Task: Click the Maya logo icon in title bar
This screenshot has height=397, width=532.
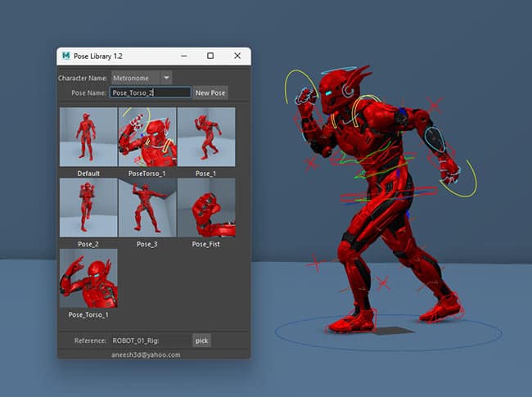Action: [x=66, y=56]
